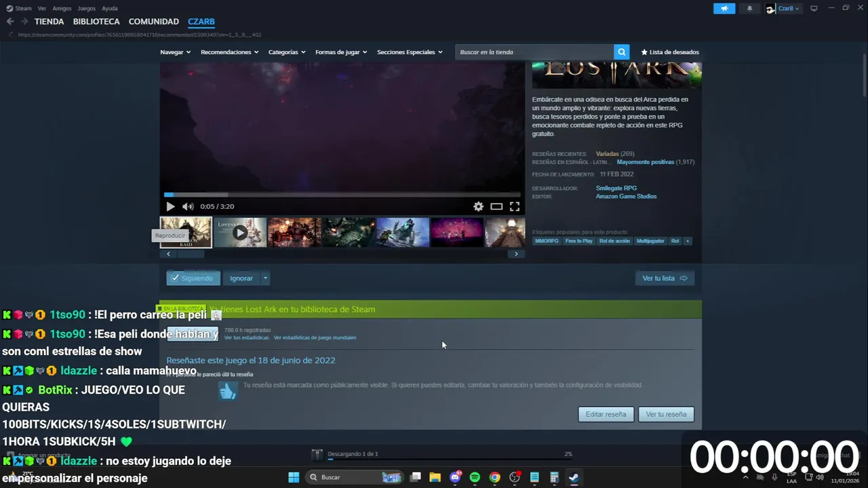Image resolution: width=868 pixels, height=488 pixels.
Task: Open OBS Studio from the taskbar
Action: click(x=515, y=477)
